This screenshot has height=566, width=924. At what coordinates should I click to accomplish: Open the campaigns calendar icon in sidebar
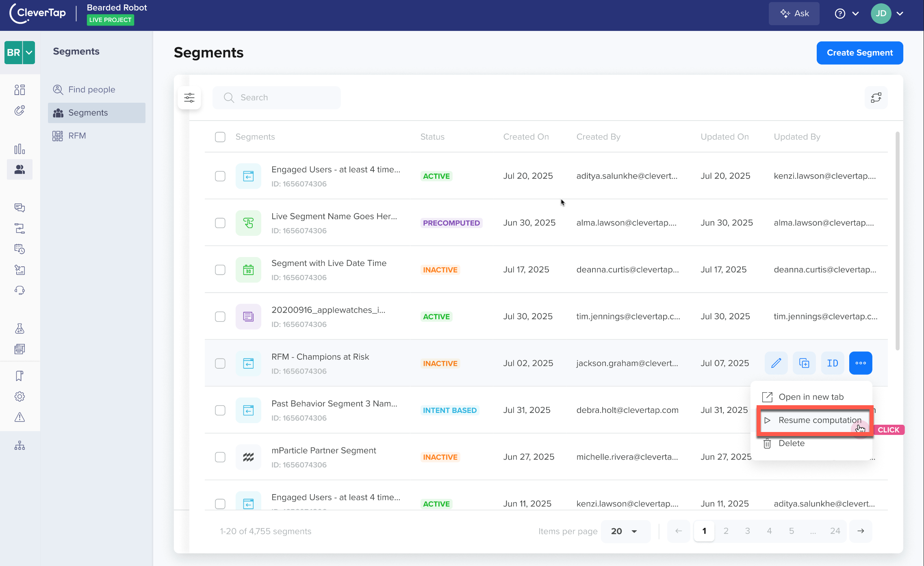pos(20,249)
